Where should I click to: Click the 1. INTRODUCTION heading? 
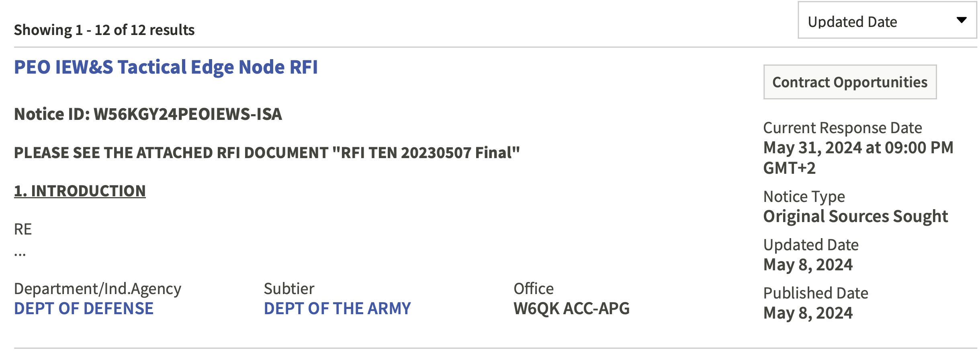(x=80, y=191)
